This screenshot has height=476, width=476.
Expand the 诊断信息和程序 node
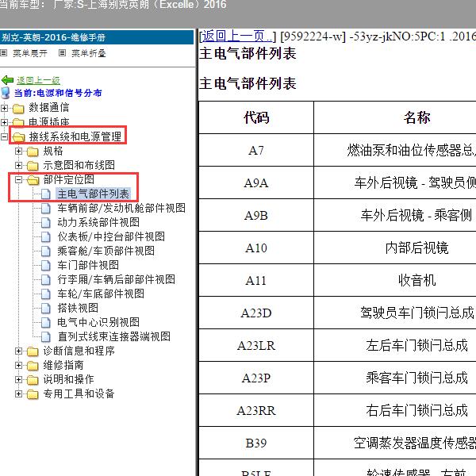[x=18, y=351]
